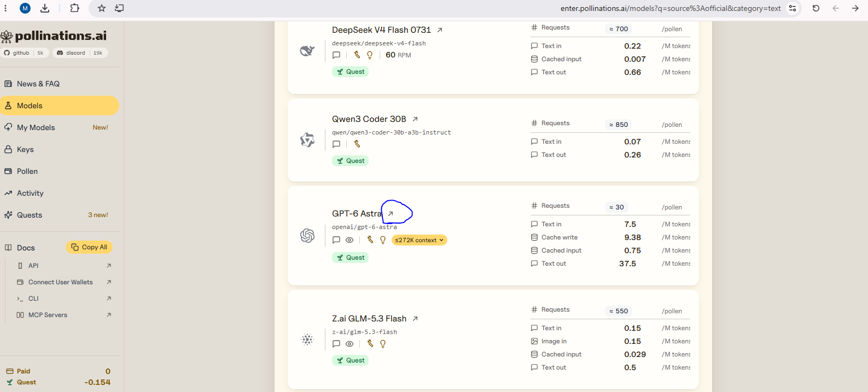The height and width of the screenshot is (392, 868).
Task: Copy model id deepseek/deepseek-v4-flash
Action: point(379,43)
